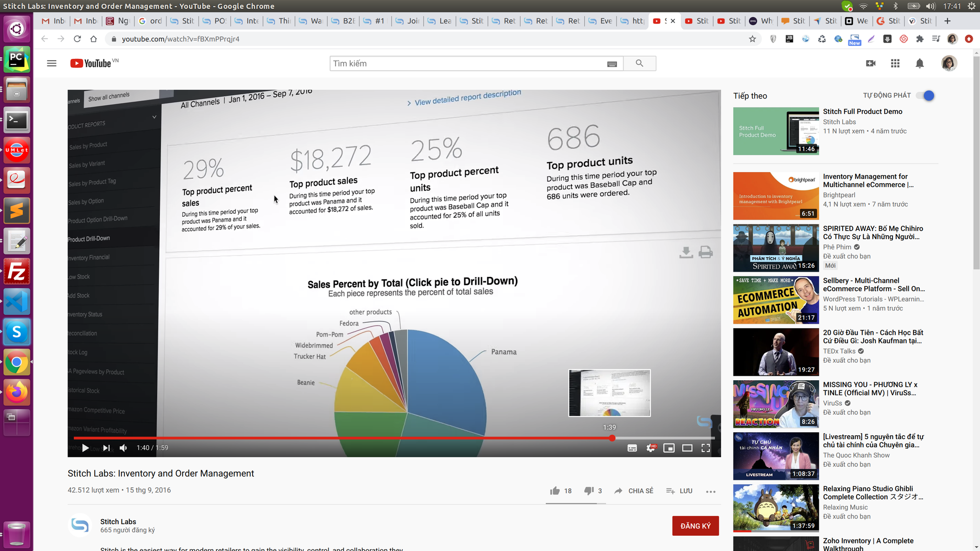Enable miniplayer mode icon
Image resolution: width=980 pixels, height=551 pixels.
tap(669, 448)
